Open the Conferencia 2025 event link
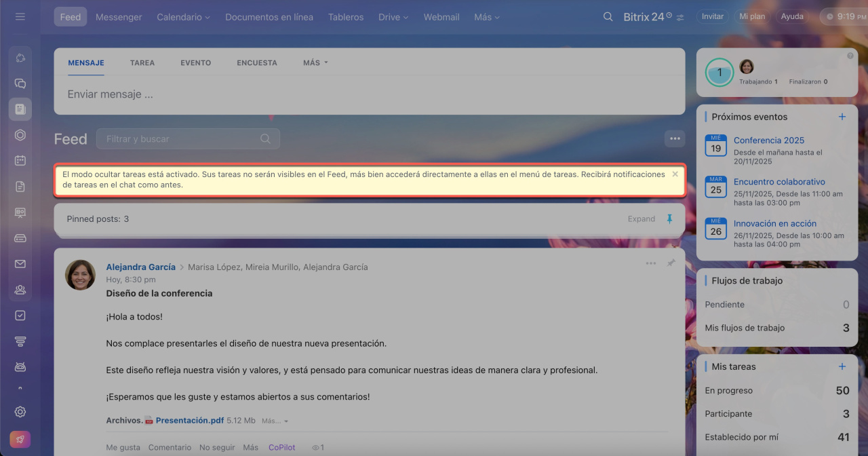This screenshot has height=456, width=868. tap(768, 140)
